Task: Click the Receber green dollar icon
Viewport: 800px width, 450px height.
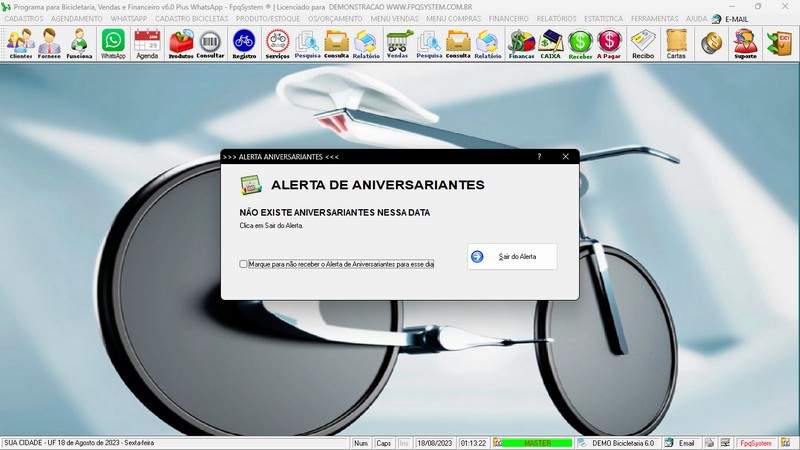Action: pyautogui.click(x=580, y=44)
